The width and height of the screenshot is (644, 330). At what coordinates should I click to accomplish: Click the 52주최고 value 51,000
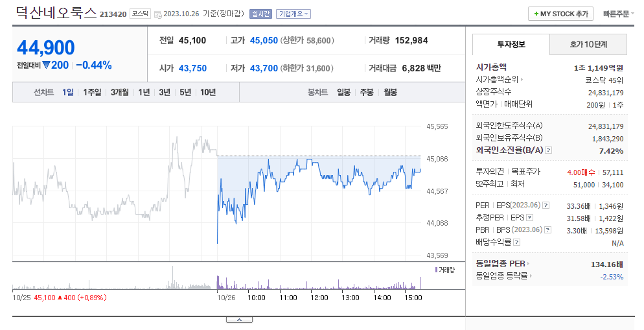584,185
